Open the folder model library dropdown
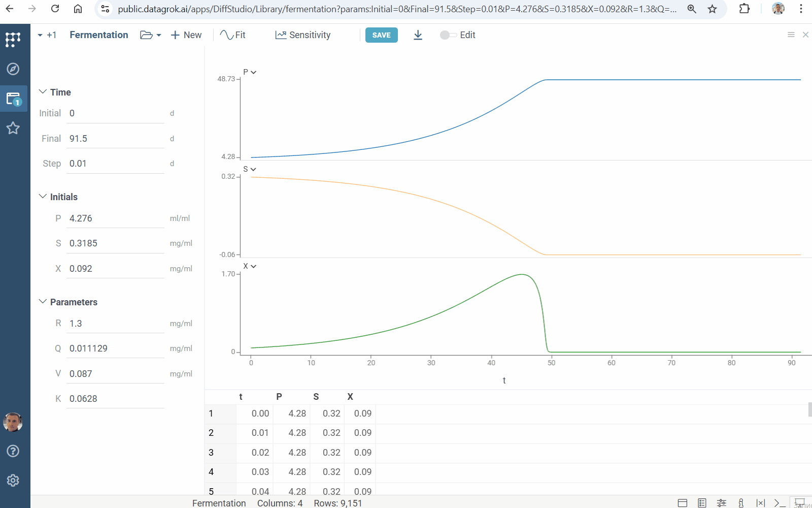Screen dimensions: 812x508 150,35
